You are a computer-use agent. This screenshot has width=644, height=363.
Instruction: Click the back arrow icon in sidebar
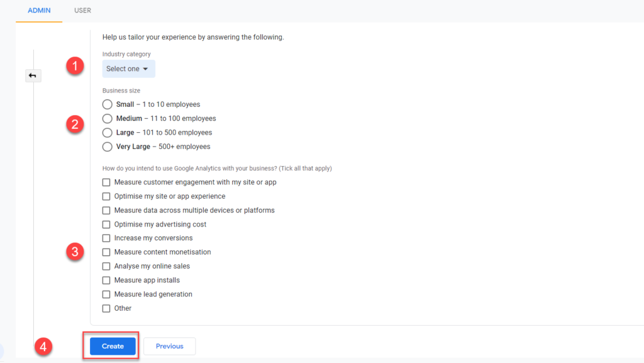(x=33, y=75)
